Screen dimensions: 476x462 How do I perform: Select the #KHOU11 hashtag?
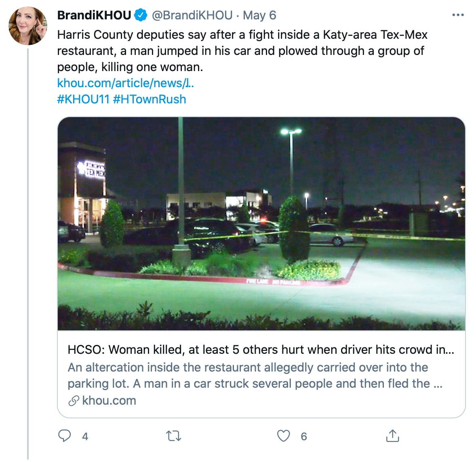[83, 99]
